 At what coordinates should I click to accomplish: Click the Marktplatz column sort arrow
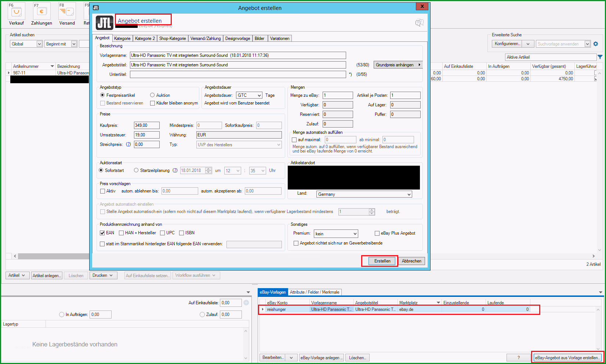click(x=439, y=303)
